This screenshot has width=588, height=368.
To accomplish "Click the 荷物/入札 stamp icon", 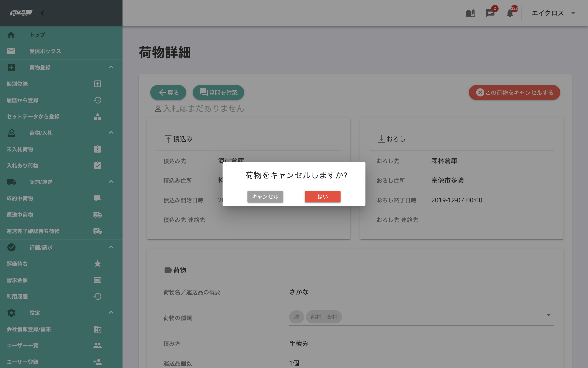I will click(11, 133).
